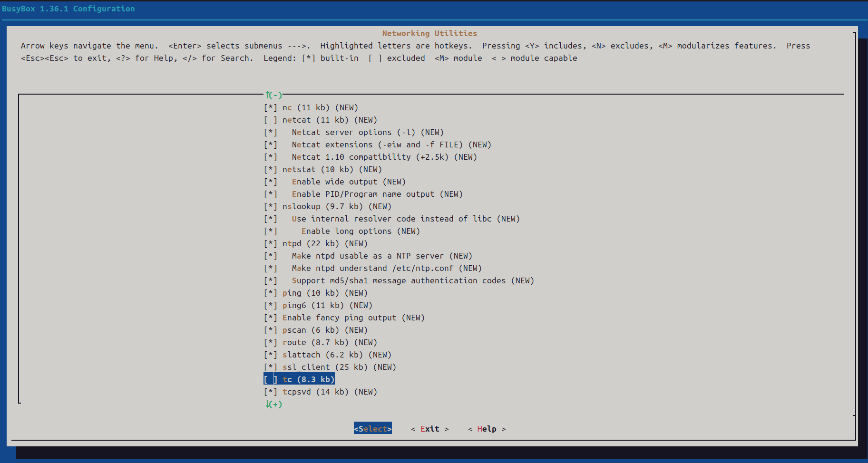The width and height of the screenshot is (868, 463).
Task: Open the Help button
Action: (x=487, y=429)
